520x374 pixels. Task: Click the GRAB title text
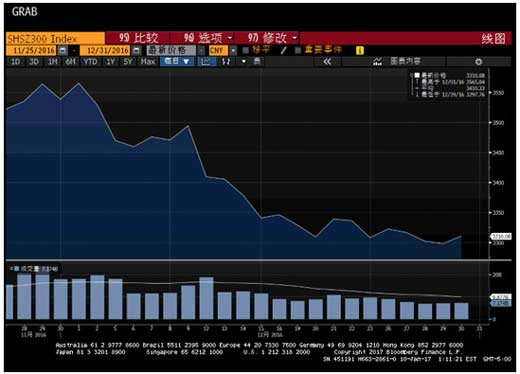[24, 12]
